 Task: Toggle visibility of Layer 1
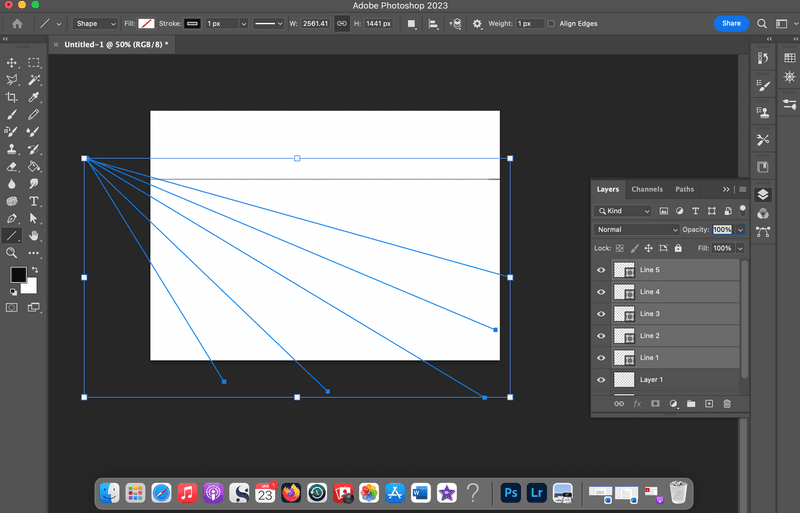[x=601, y=380]
